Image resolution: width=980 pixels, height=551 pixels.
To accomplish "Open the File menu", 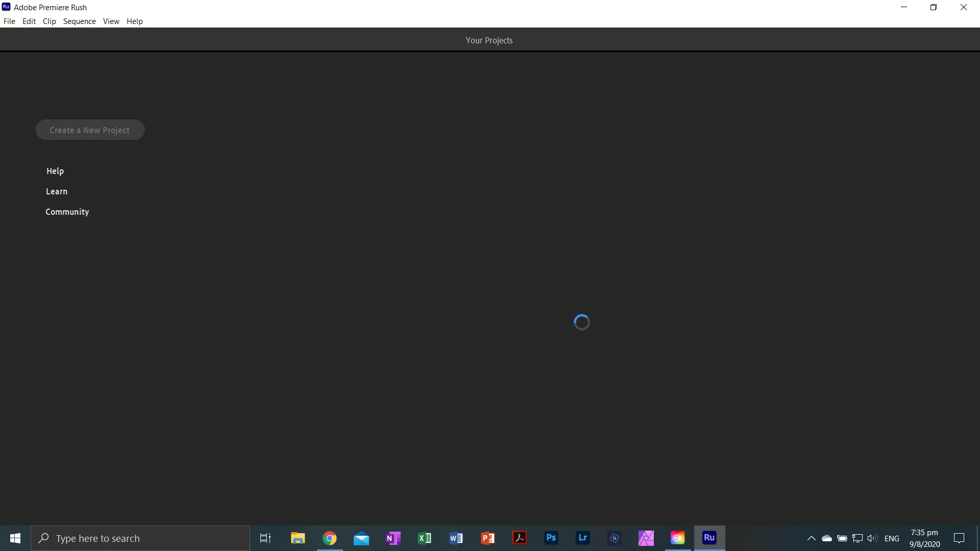I will (9, 21).
